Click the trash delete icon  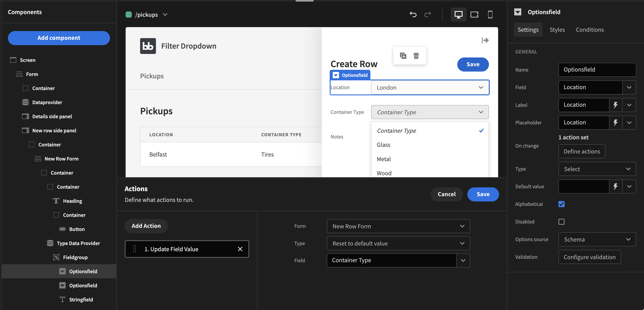tap(416, 55)
